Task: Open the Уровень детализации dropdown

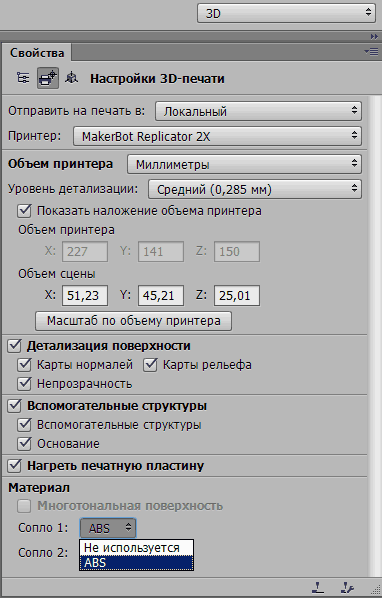Action: [255, 189]
